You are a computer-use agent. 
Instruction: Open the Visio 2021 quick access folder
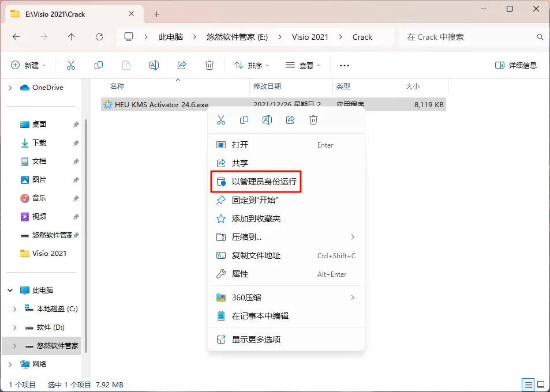point(43,254)
